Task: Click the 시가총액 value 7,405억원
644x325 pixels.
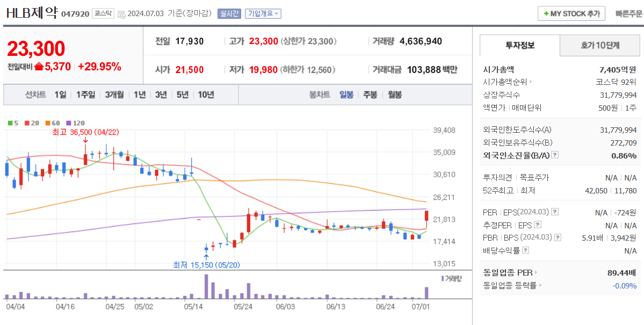Action: coord(618,69)
